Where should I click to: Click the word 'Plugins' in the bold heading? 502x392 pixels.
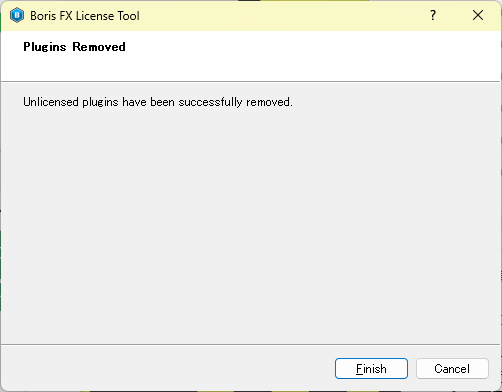[x=45, y=47]
